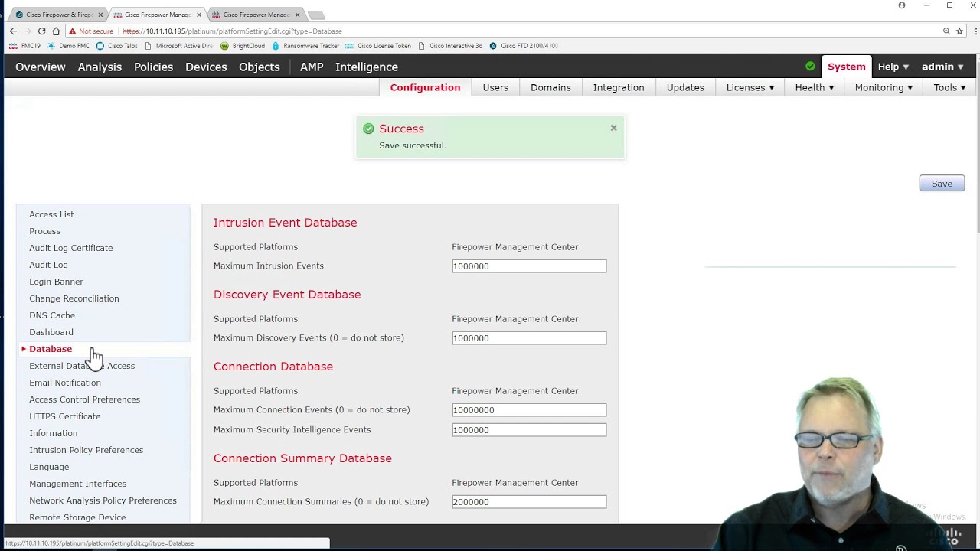Open Audit Log Certificate settings
Viewport: 980px width, 551px height.
pyautogui.click(x=71, y=248)
